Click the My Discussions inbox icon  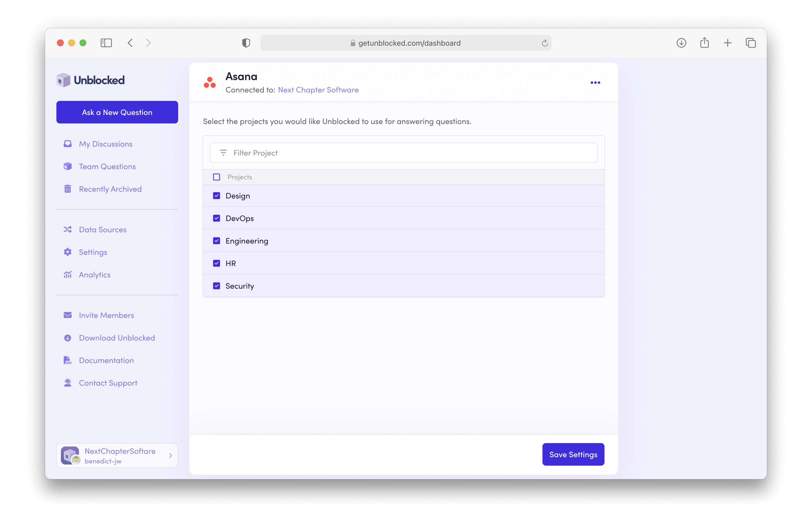pos(67,144)
